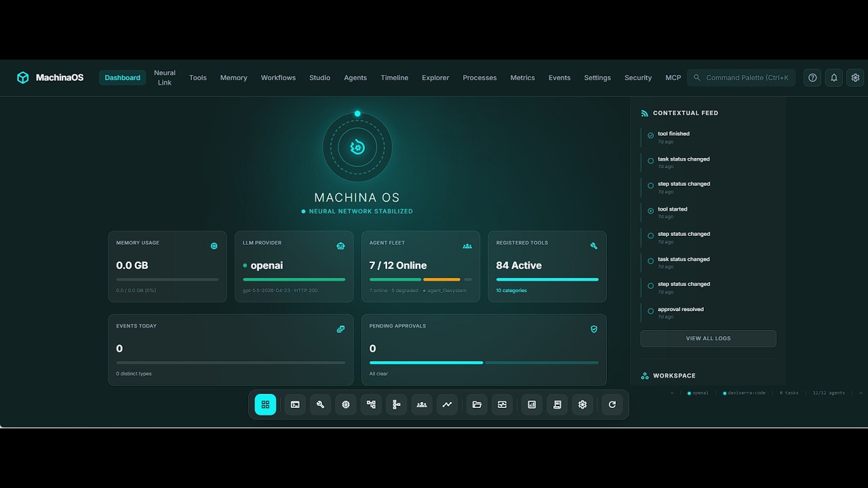Click the VIEW ALL LOGS button
This screenshot has width=868, height=488.
click(708, 338)
